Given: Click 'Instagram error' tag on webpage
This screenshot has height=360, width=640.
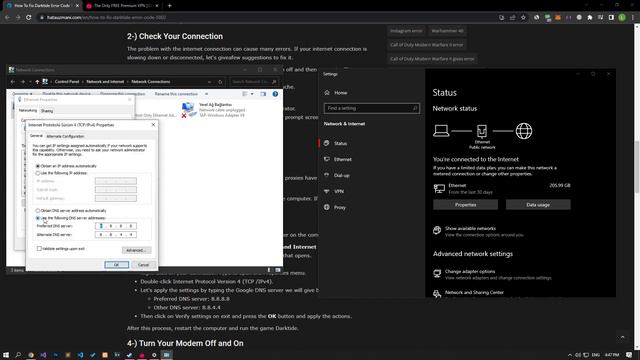Looking at the screenshot, I should pos(406,31).
